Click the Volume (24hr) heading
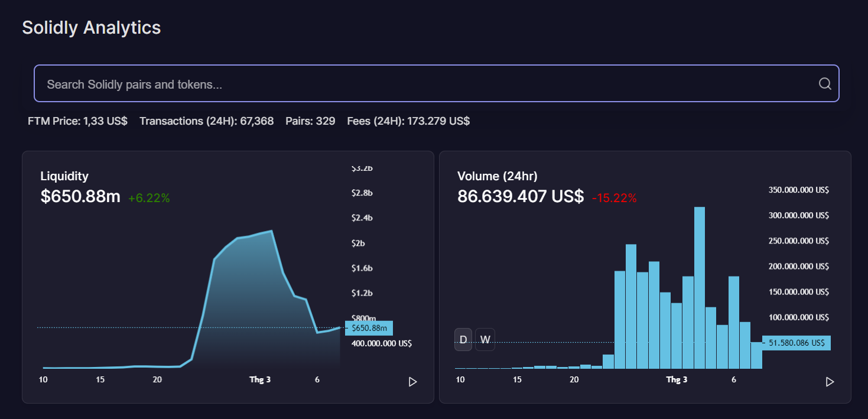This screenshot has width=868, height=419. coord(498,176)
